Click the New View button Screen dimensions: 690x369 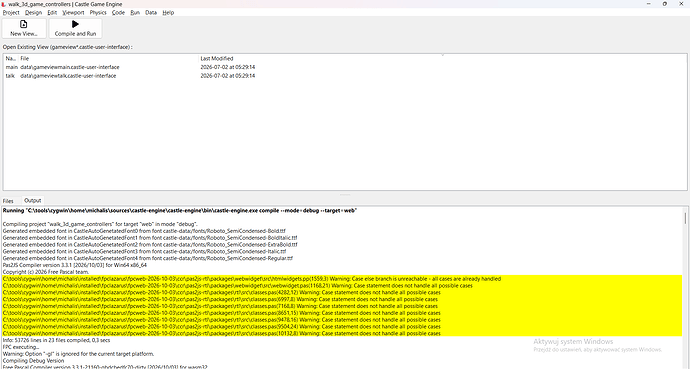pos(24,28)
